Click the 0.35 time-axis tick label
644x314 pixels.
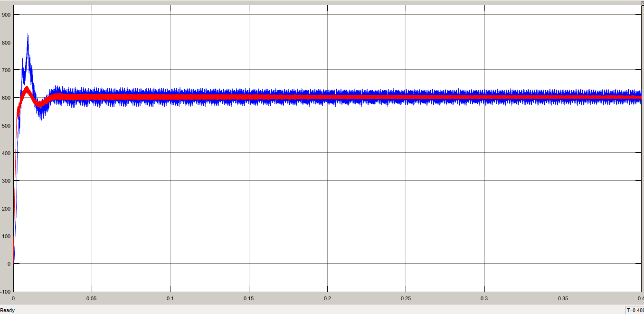pyautogui.click(x=563, y=299)
